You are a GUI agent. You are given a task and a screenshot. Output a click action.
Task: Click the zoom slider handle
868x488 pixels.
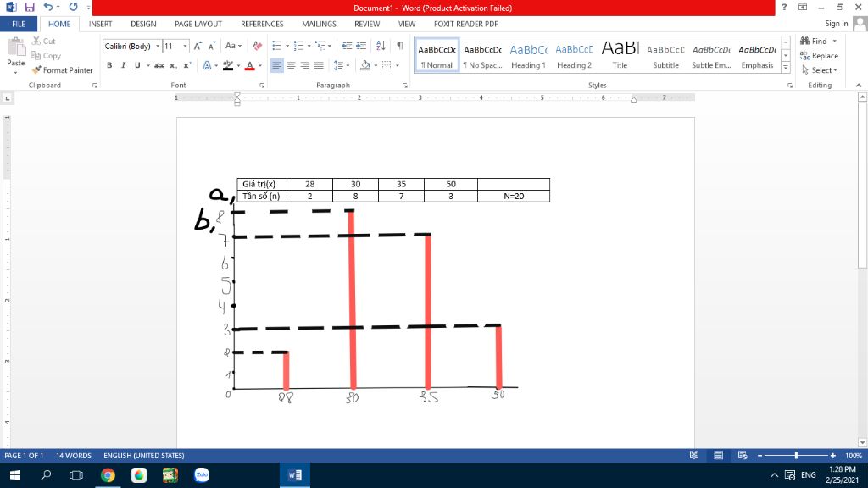click(796, 455)
